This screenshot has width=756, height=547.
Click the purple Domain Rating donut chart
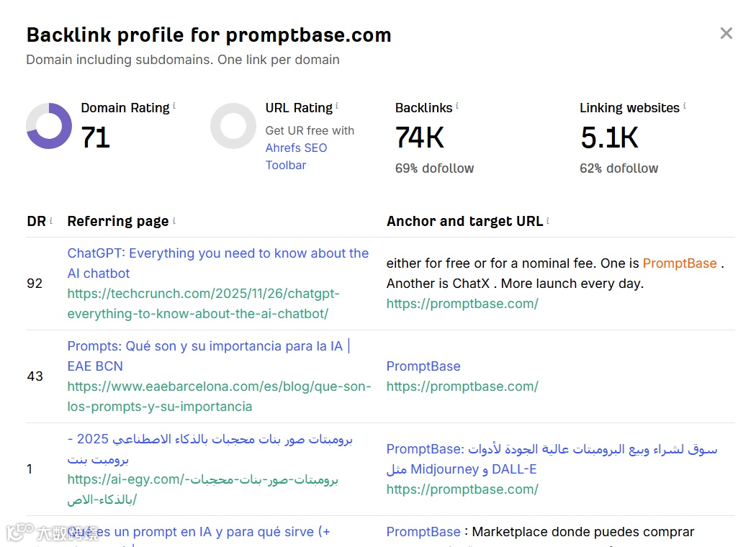49,126
